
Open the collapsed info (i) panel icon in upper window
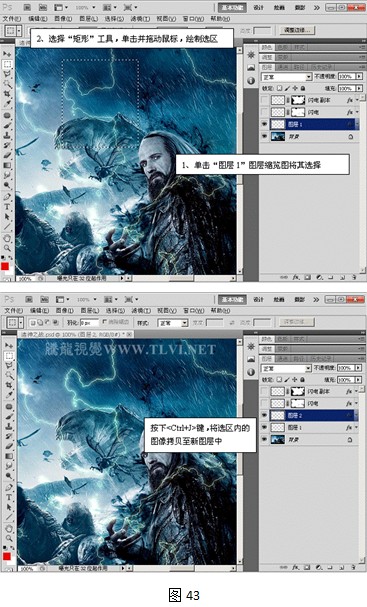(x=251, y=81)
